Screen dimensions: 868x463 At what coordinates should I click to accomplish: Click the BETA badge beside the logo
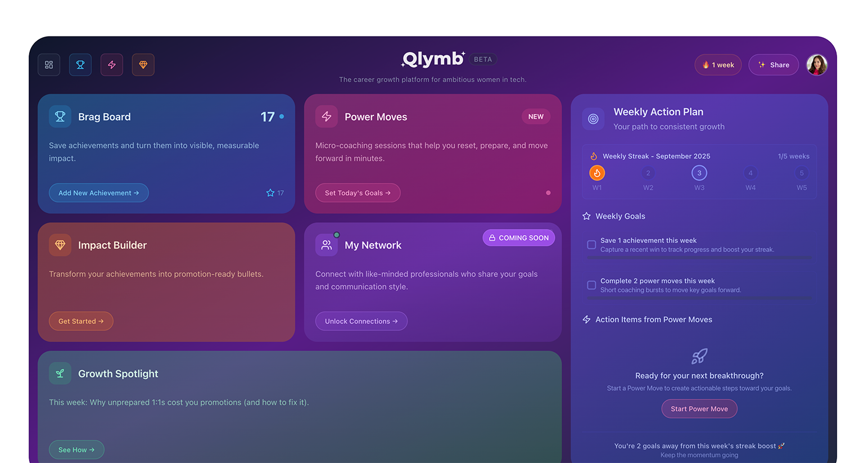[x=483, y=59]
